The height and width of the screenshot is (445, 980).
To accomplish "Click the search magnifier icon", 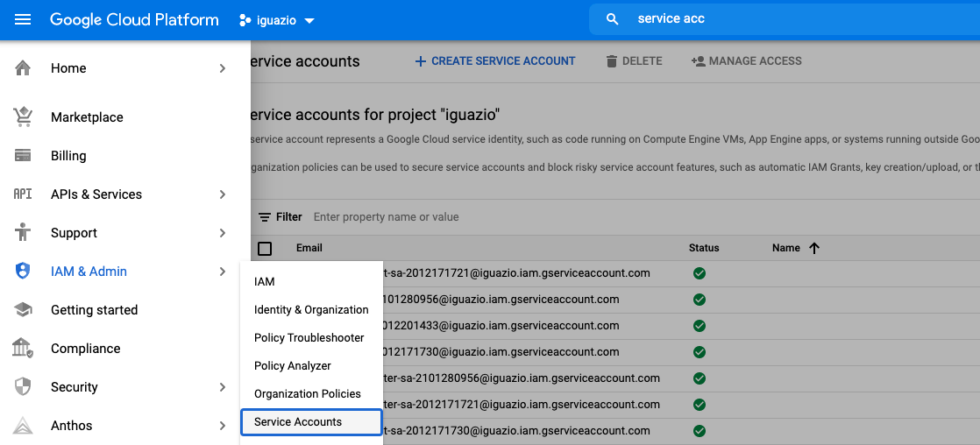I will point(613,19).
